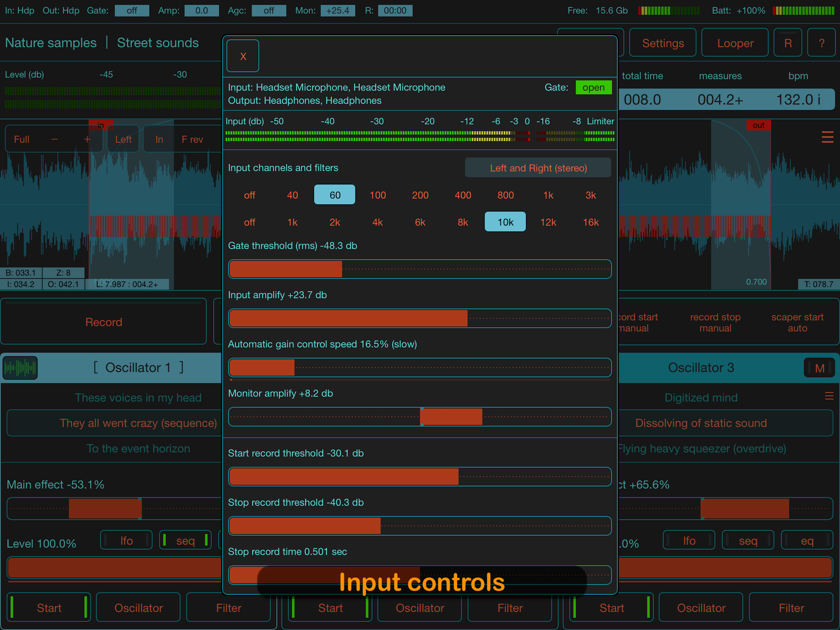Toggle seq on Oscillator 1
The height and width of the screenshot is (630, 840).
point(185,540)
